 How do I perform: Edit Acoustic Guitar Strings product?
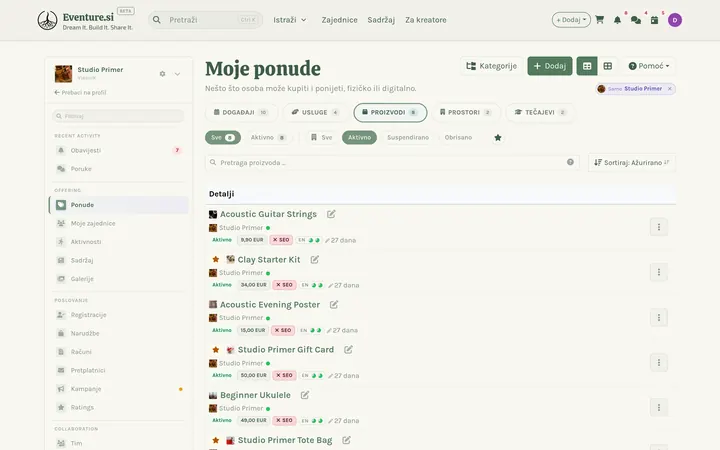[331, 214]
